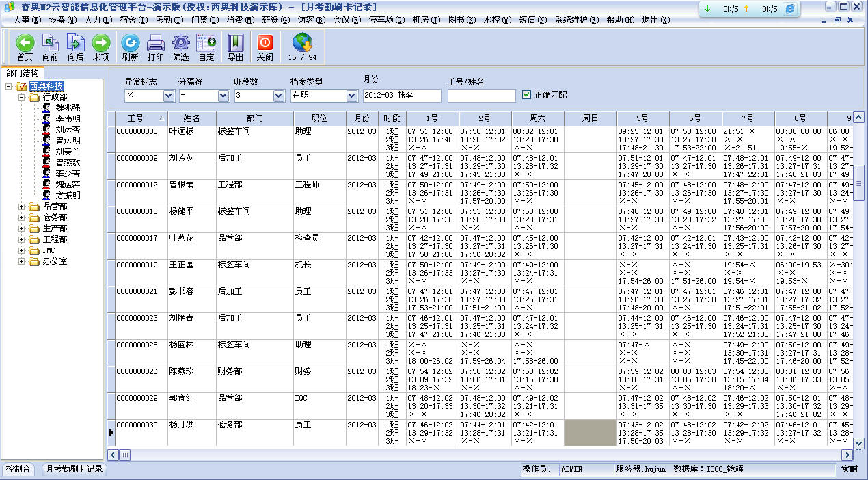Toggle the 西奥科技 root node checkbox
The width and height of the screenshot is (868, 480).
pos(21,86)
